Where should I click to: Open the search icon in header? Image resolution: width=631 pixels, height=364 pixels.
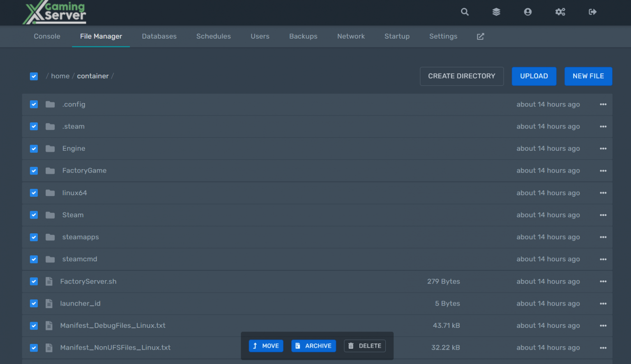[465, 12]
